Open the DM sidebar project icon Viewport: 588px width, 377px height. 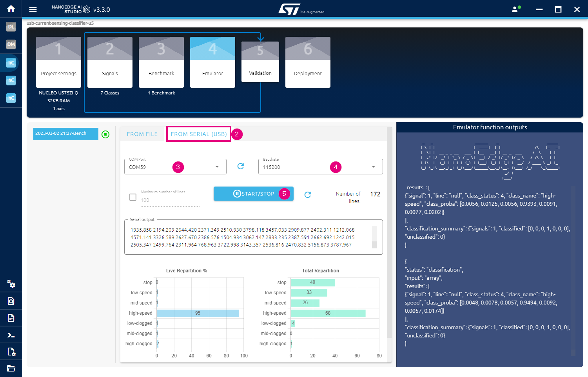11,44
